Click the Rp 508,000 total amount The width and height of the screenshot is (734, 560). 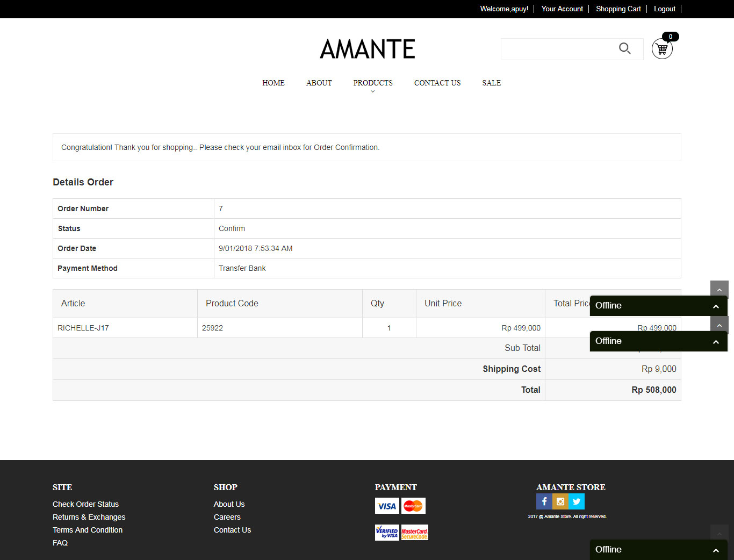(654, 390)
